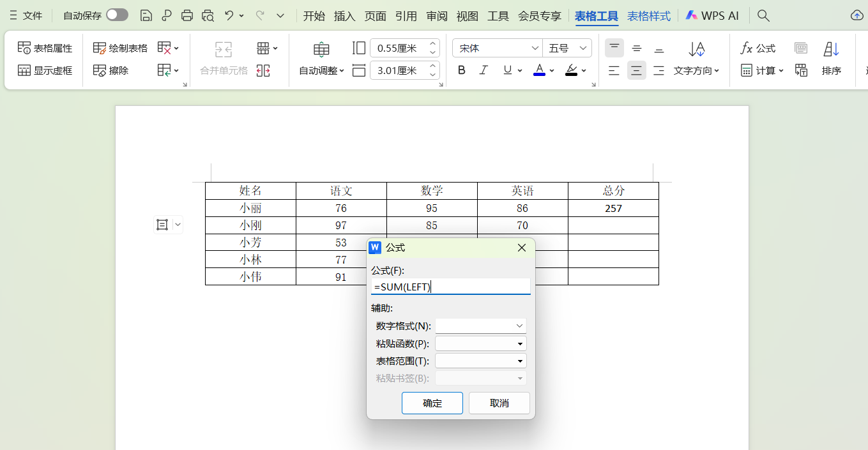Open the fx 公式 (Formula) tool
This screenshot has height=450, width=868.
tap(758, 47)
